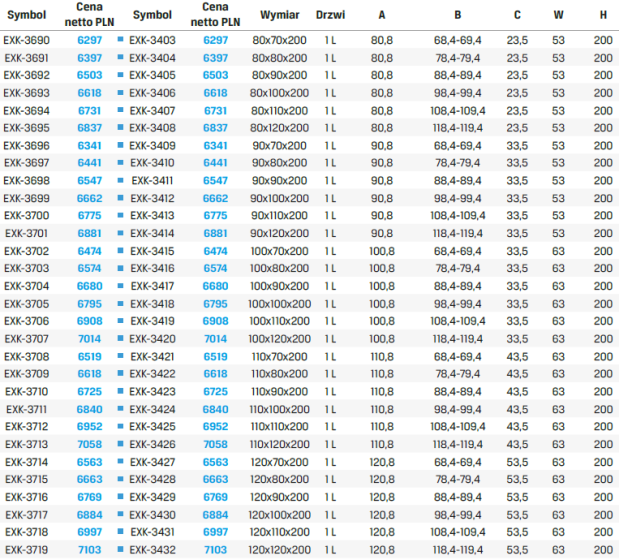The width and height of the screenshot is (619, 560).
Task: Click dimension 90x120x200
Action: coord(279,233)
